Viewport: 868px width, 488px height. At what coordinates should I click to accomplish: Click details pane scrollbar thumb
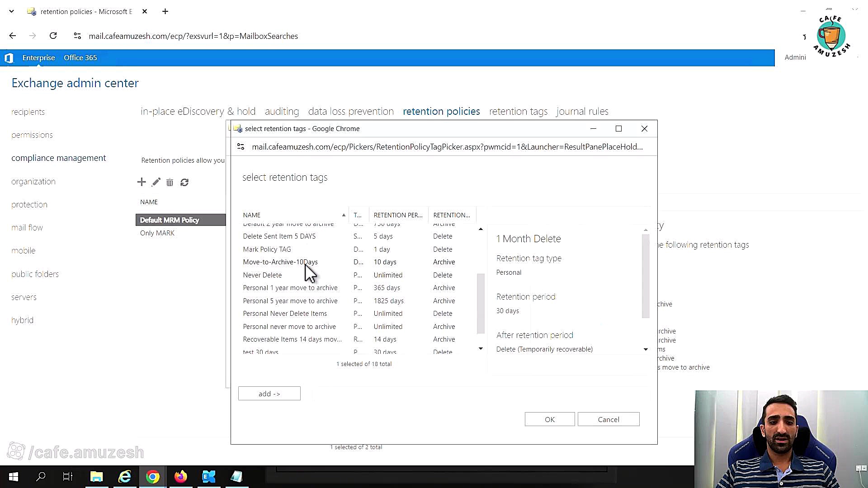pyautogui.click(x=646, y=276)
